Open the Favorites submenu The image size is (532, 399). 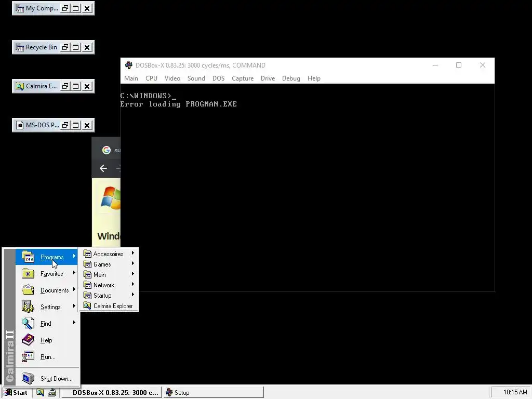pyautogui.click(x=47, y=273)
